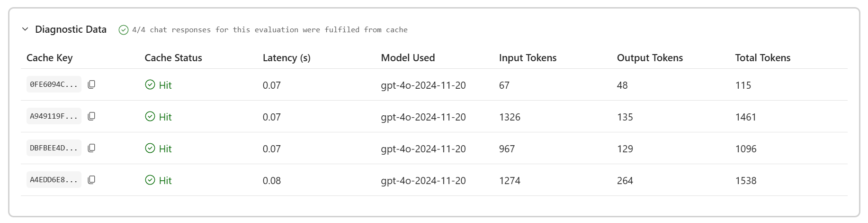The image size is (868, 223).
Task: Click the DBFBEE4D cache key chip
Action: 54,148
